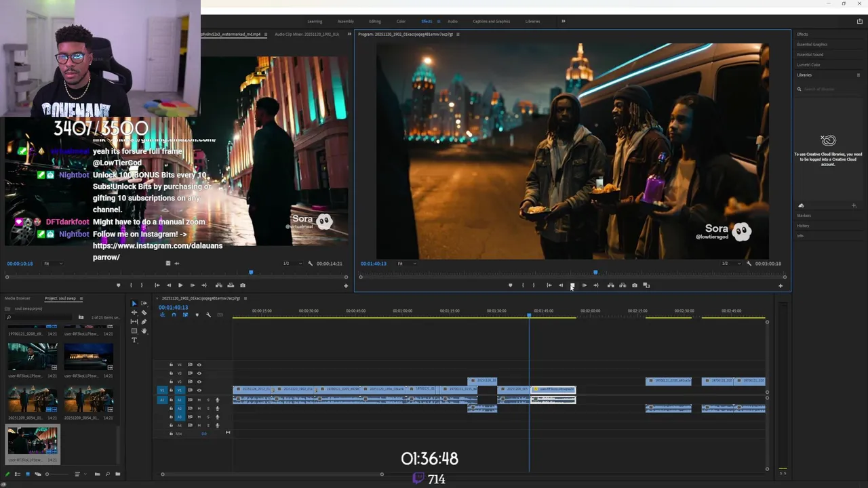868x488 pixels.
Task: Open Program monitor button editor plus
Action: (x=781, y=286)
